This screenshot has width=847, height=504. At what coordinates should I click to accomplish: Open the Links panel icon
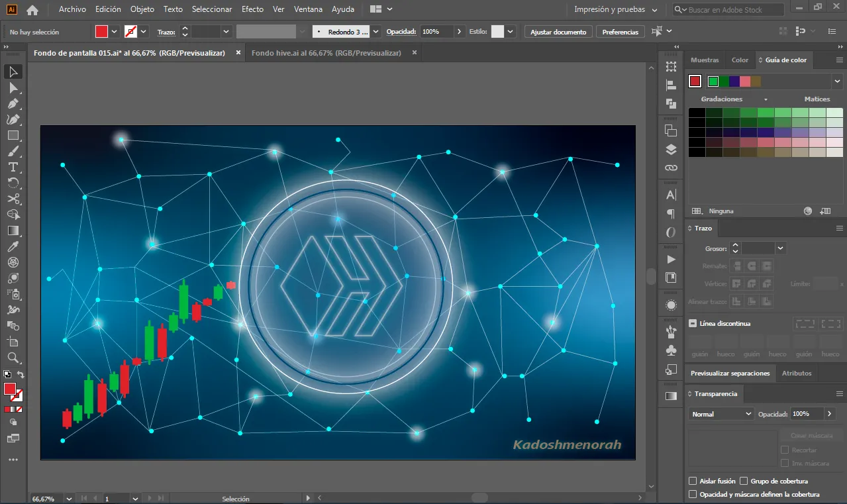coord(671,168)
